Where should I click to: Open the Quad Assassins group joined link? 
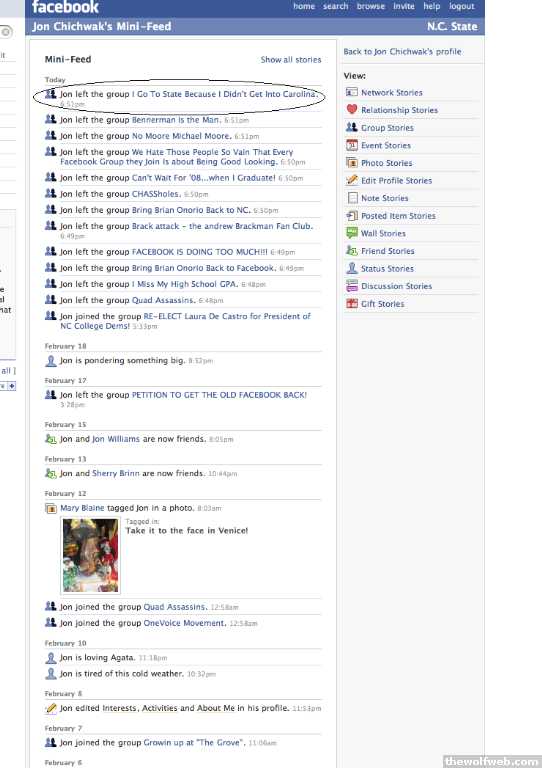tap(174, 607)
